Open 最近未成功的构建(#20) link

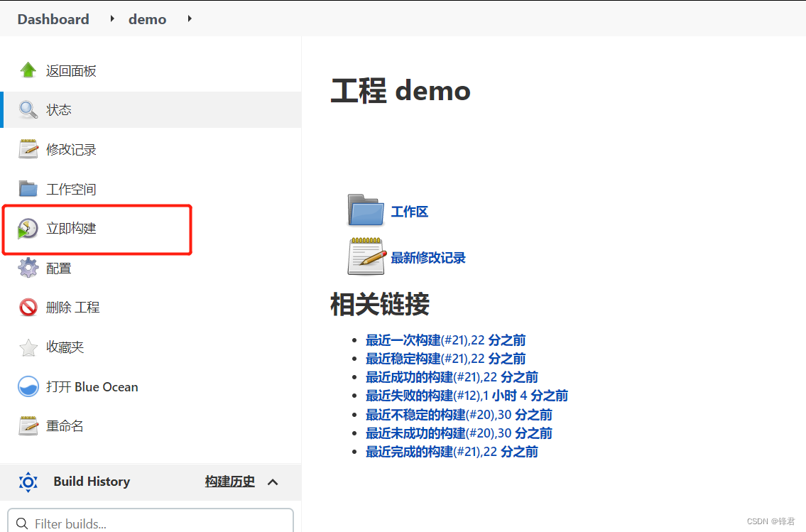[x=459, y=433]
